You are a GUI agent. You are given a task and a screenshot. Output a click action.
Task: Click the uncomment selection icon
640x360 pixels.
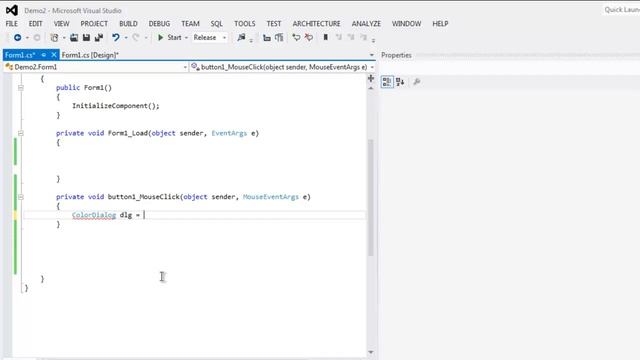click(309, 38)
